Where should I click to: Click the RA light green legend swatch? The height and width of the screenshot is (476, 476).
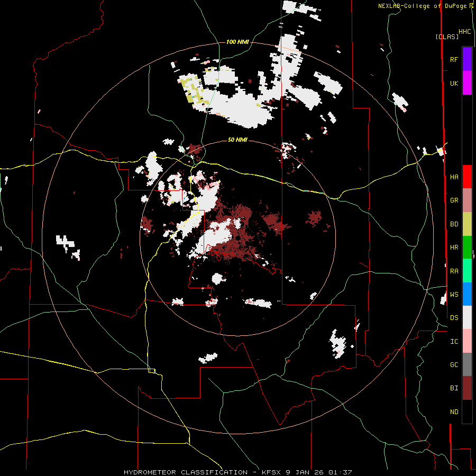[467, 271]
